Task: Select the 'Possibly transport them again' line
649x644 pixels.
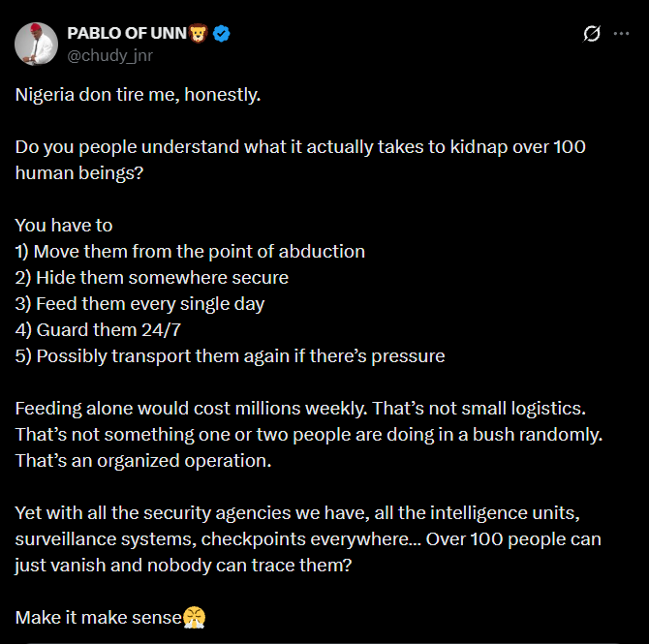Action: [x=230, y=355]
